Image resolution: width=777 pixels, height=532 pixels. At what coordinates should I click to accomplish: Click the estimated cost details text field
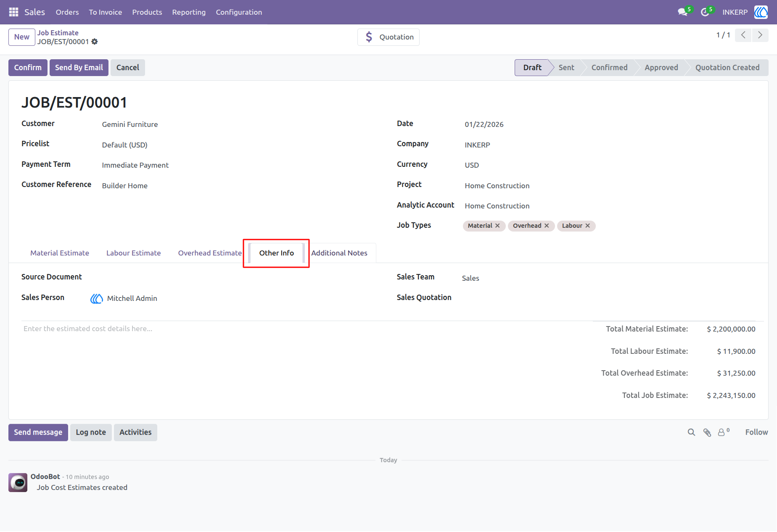click(x=294, y=329)
